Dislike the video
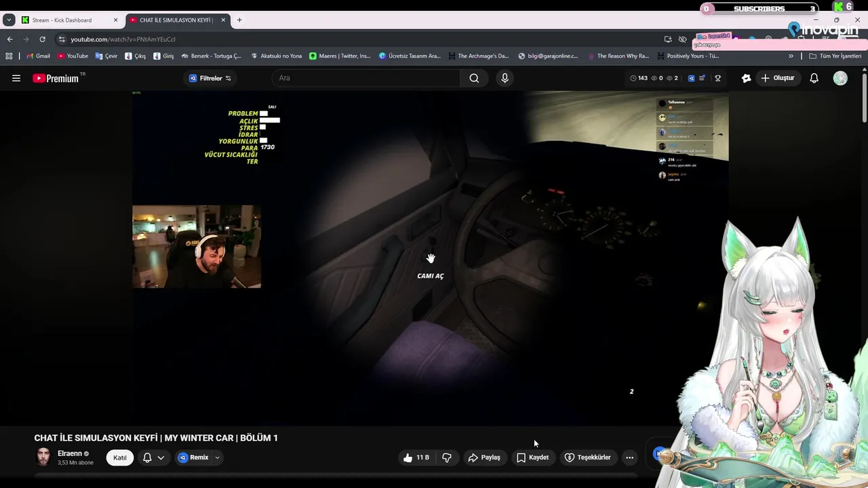 (447, 457)
